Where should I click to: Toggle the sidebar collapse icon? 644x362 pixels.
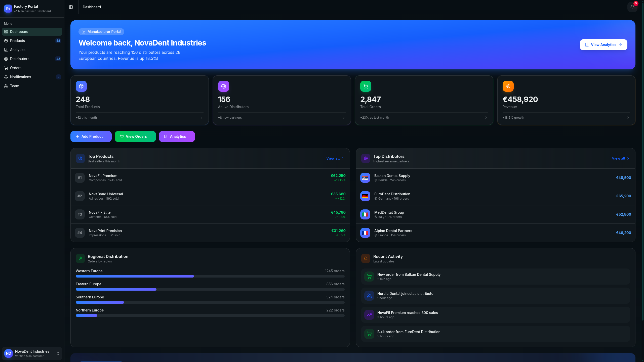pyautogui.click(x=71, y=7)
